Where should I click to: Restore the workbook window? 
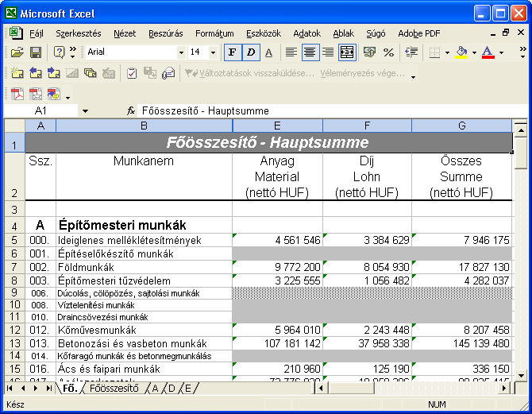506,33
